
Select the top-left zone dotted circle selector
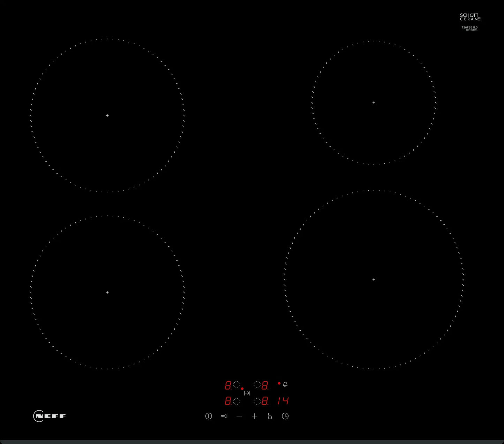pyautogui.click(x=237, y=385)
